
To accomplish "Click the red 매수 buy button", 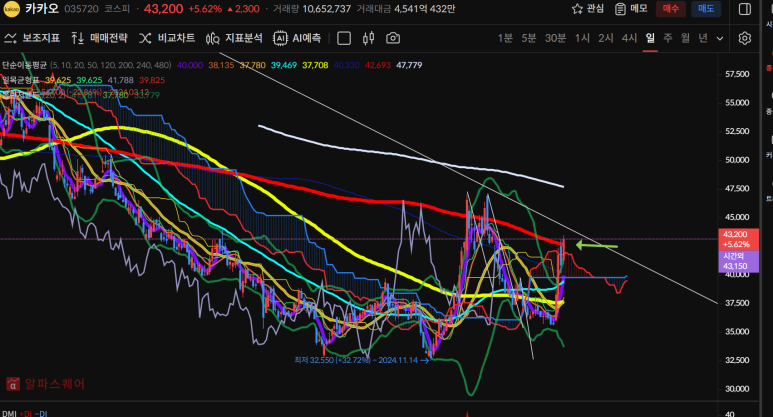I will (670, 9).
